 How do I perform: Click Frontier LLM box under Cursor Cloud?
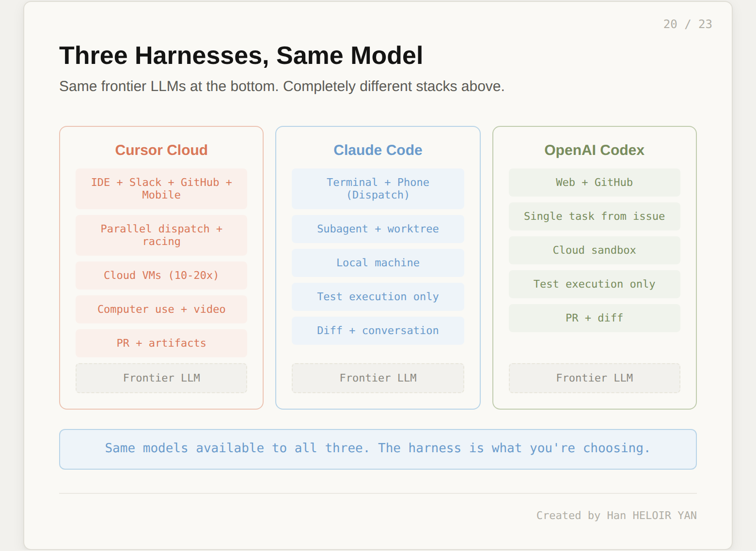pyautogui.click(x=161, y=378)
